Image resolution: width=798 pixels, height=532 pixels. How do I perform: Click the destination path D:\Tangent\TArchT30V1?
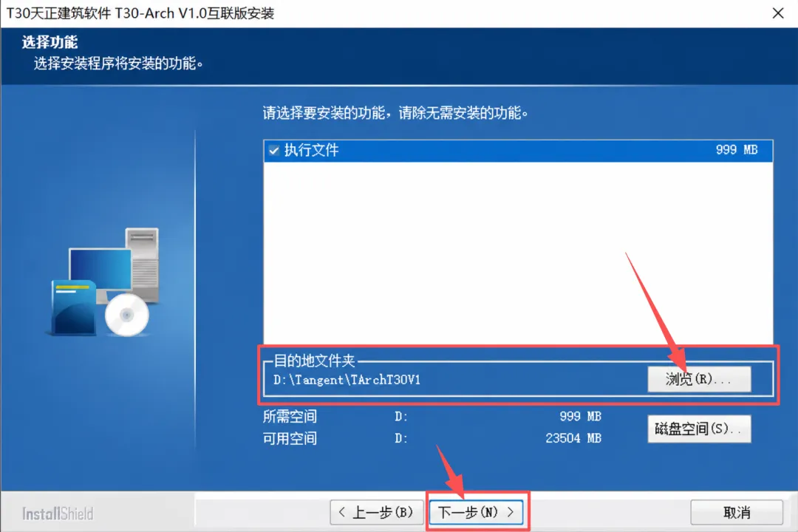[347, 380]
